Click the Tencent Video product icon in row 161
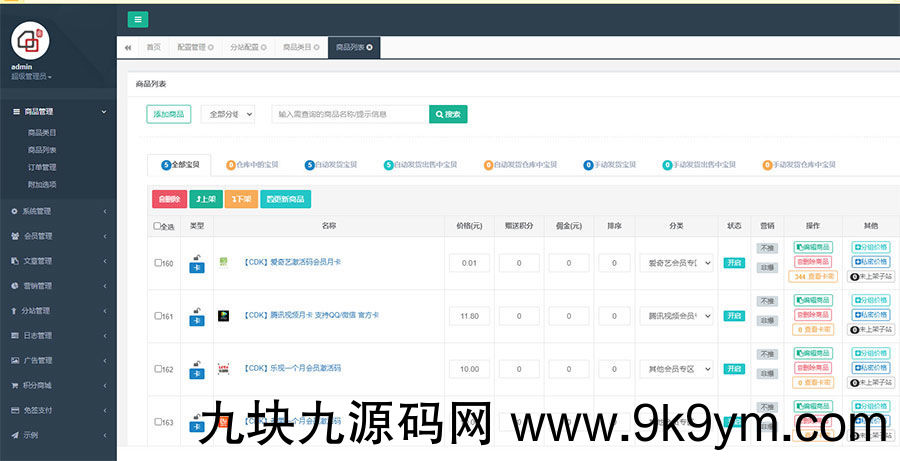The height and width of the screenshot is (461, 900). 224,316
